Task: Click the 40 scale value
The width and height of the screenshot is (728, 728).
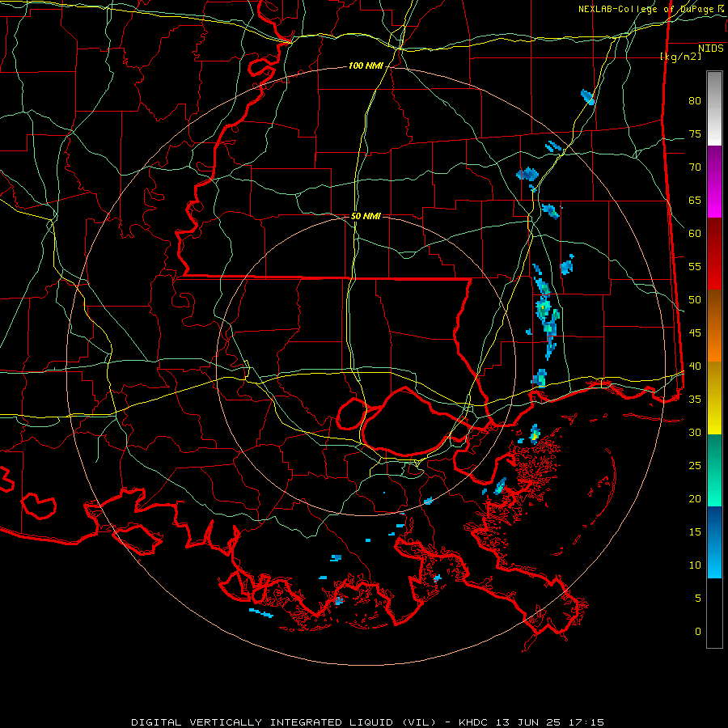Action: (x=695, y=366)
